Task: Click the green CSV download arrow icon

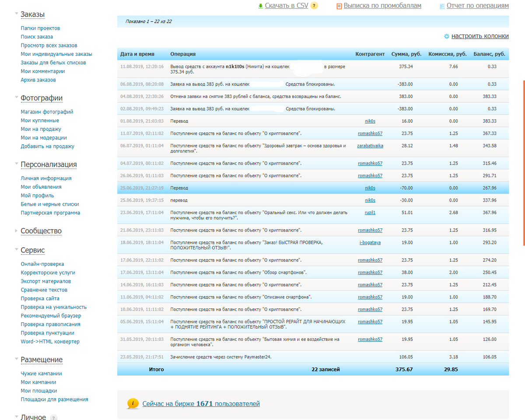Action: [x=260, y=6]
